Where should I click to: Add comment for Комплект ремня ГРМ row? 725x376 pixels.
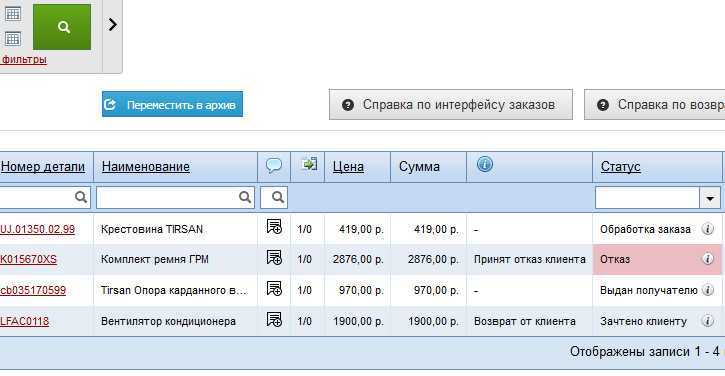(274, 258)
